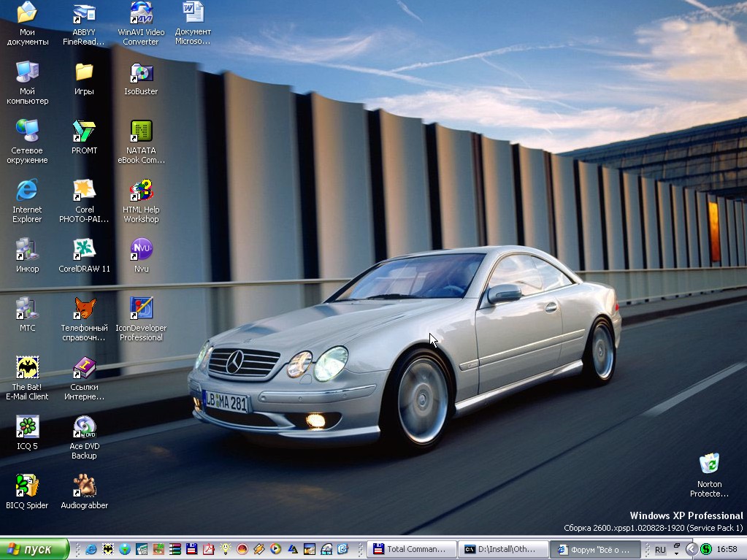Open the IsoBuster desktop shortcut
This screenshot has width=747, height=560.
(141, 73)
